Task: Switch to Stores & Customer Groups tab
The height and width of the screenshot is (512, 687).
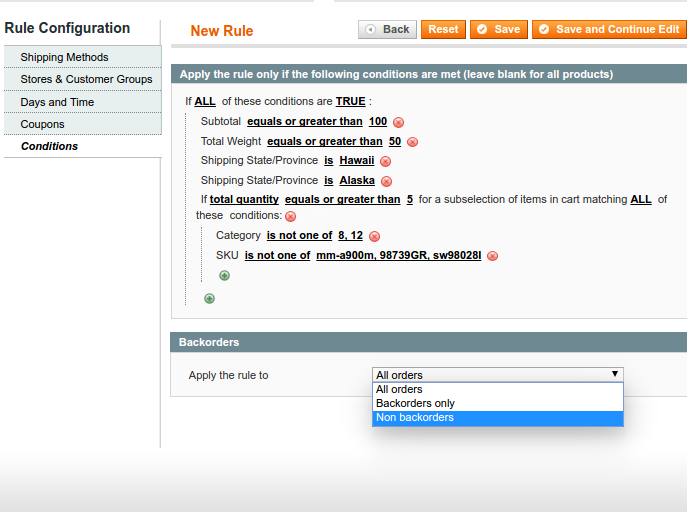Action: (x=86, y=79)
